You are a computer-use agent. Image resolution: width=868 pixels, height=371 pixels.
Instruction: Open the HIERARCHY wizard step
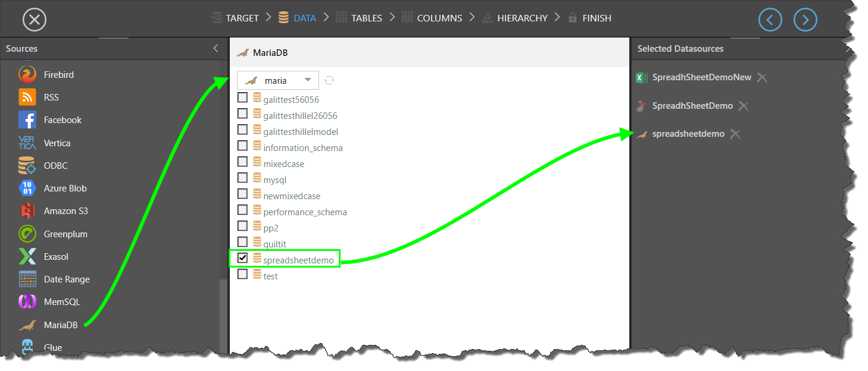514,18
